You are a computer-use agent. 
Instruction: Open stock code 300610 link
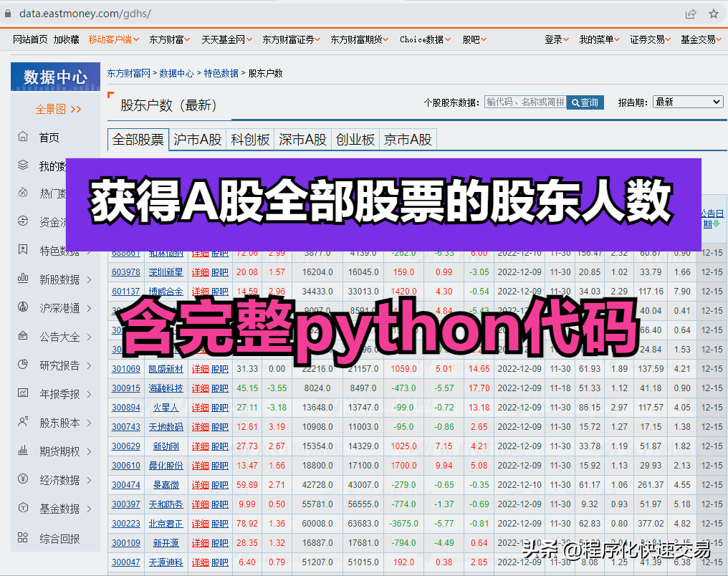pyautogui.click(x=126, y=466)
